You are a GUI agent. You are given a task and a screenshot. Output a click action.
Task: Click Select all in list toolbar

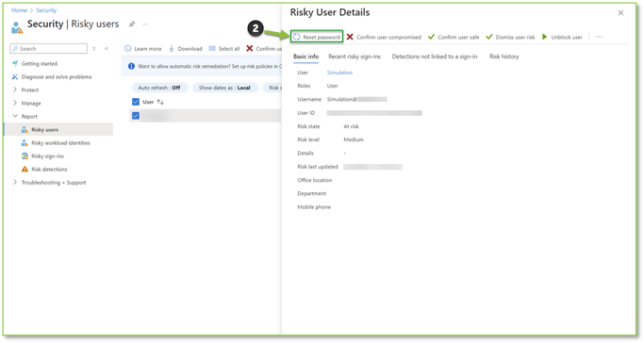tap(223, 49)
